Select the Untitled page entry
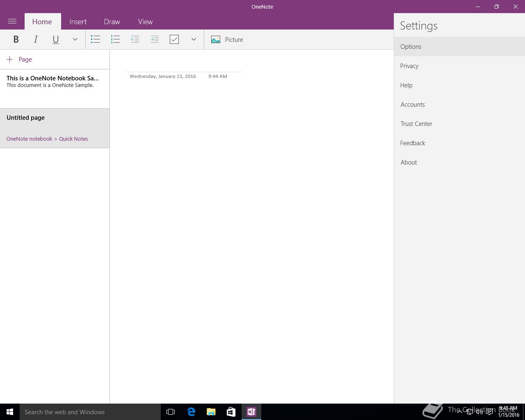This screenshot has width=525, height=420. coord(55,128)
